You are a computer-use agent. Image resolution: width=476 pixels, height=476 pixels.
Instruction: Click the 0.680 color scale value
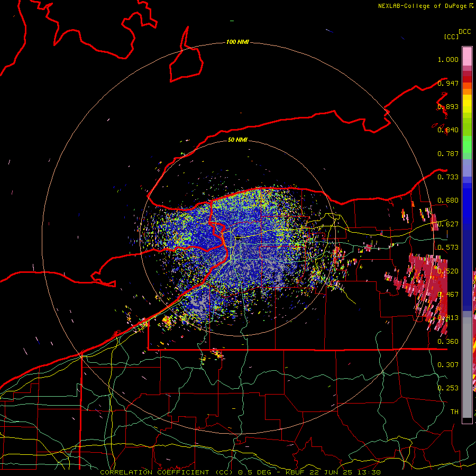pos(448,200)
